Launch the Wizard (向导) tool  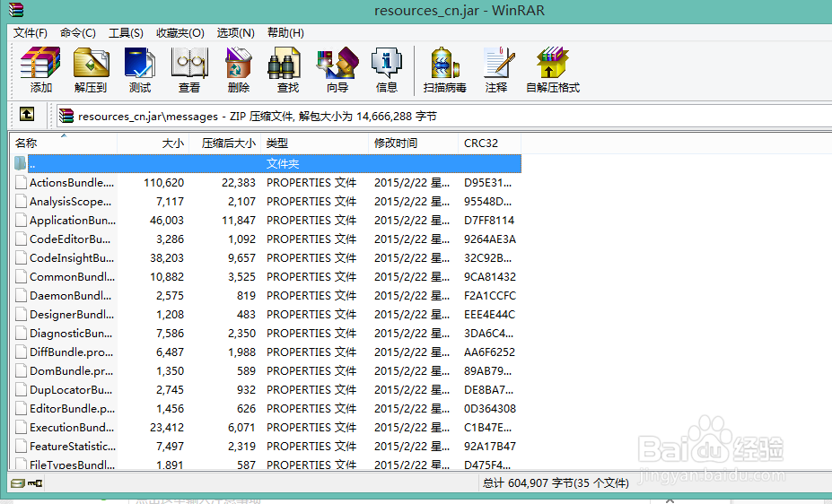[337, 69]
